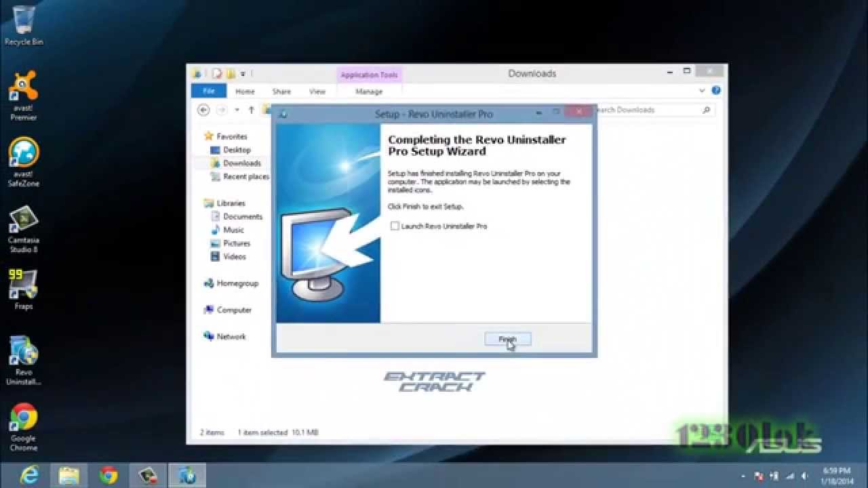Image resolution: width=868 pixels, height=488 pixels.
Task: Click the New folder quick access icon
Action: pyautogui.click(x=231, y=74)
